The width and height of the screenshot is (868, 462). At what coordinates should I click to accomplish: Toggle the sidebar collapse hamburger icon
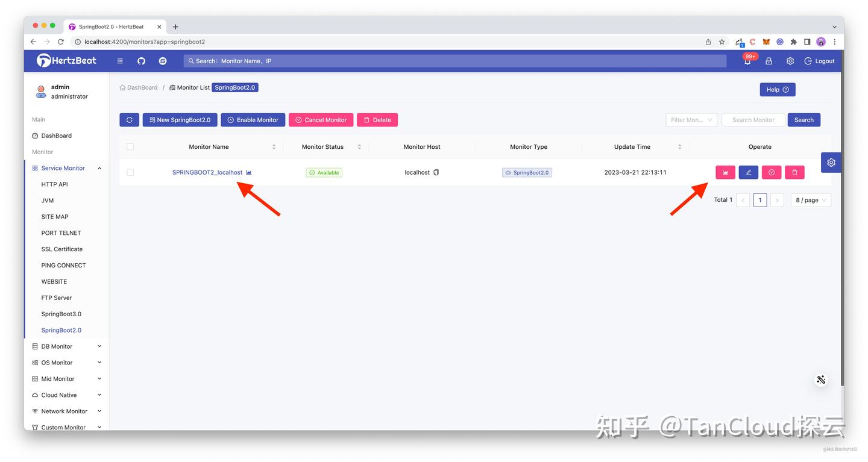pyautogui.click(x=120, y=61)
